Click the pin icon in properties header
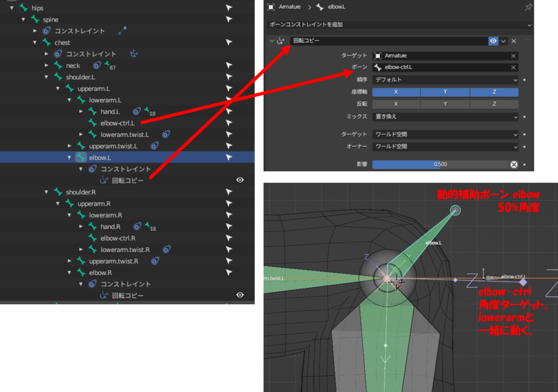This screenshot has height=392, width=558. pyautogui.click(x=528, y=7)
